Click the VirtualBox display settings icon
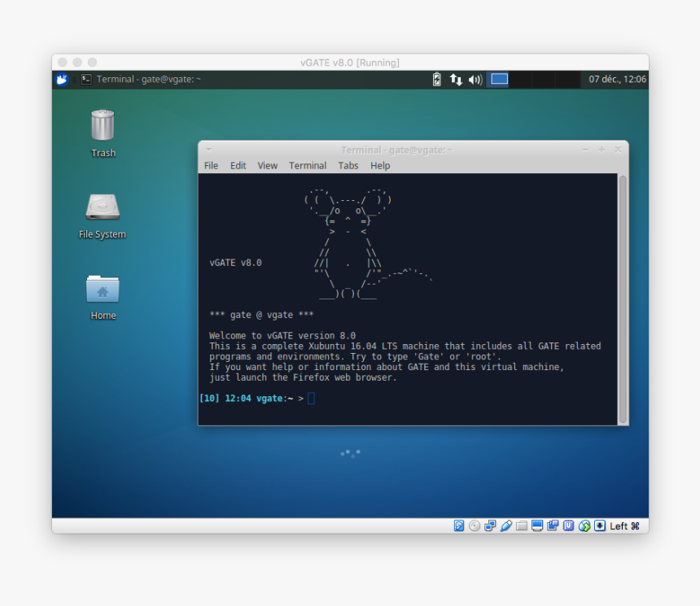700x606 pixels. (537, 525)
